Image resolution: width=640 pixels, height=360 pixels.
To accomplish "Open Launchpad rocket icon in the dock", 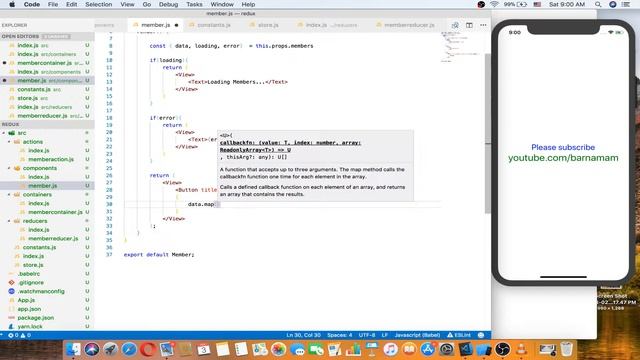I will coord(110,349).
